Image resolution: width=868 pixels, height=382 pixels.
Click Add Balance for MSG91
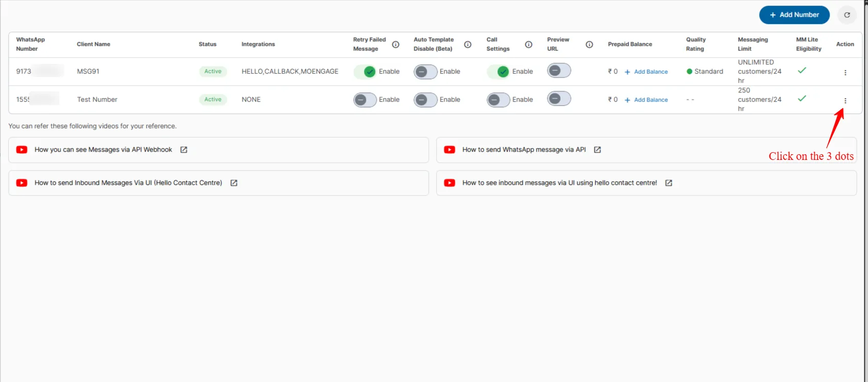(646, 72)
